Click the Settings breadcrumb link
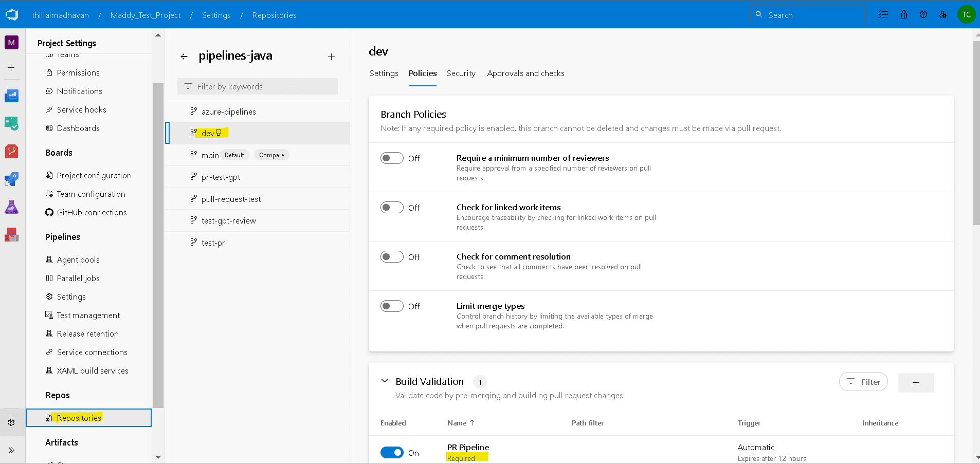 point(216,15)
